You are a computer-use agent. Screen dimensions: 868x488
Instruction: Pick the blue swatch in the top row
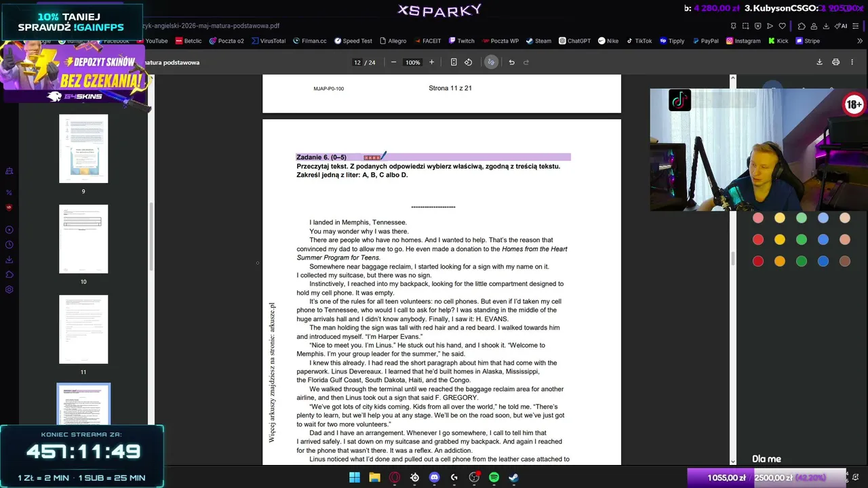coord(823,218)
